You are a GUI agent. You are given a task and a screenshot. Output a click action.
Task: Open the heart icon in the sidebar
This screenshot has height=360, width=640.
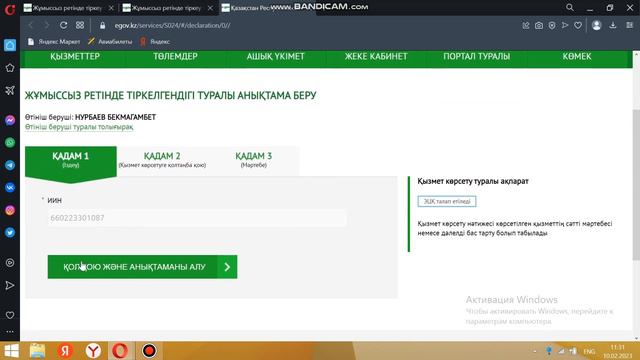click(10, 315)
